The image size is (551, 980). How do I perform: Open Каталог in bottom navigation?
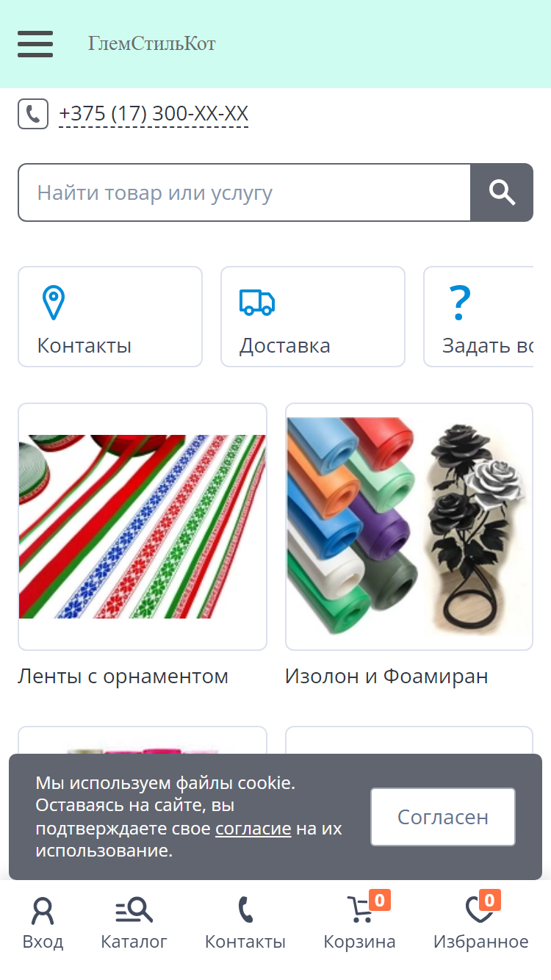point(134,924)
